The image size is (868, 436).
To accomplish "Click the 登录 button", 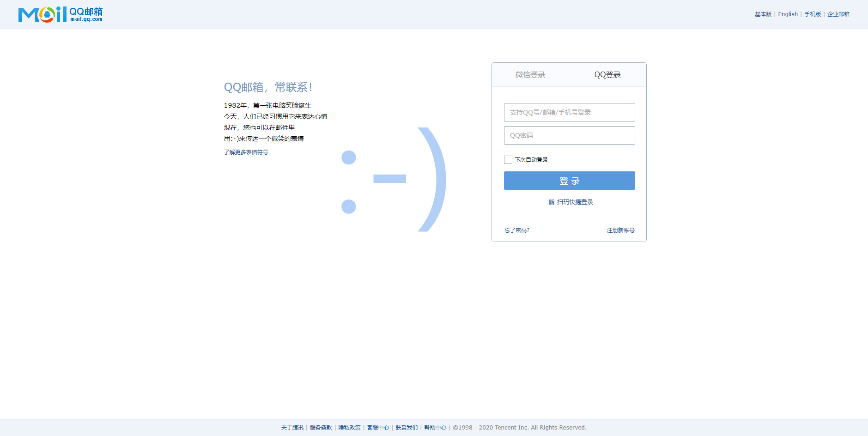I will pyautogui.click(x=570, y=181).
